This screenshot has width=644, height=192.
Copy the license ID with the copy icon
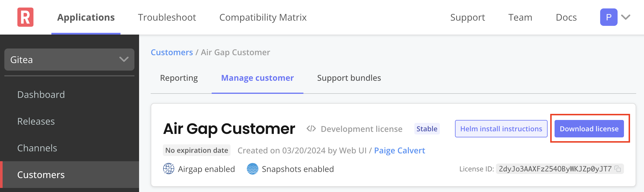618,169
